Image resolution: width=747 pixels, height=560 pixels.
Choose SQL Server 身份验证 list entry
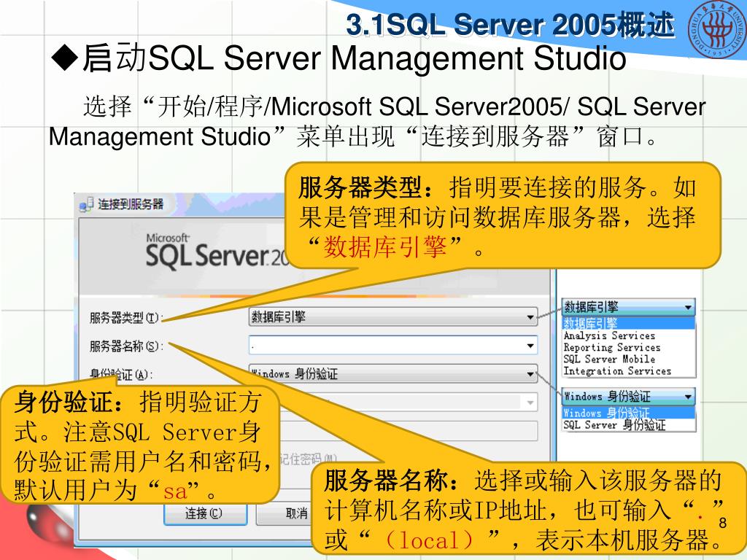point(614,425)
